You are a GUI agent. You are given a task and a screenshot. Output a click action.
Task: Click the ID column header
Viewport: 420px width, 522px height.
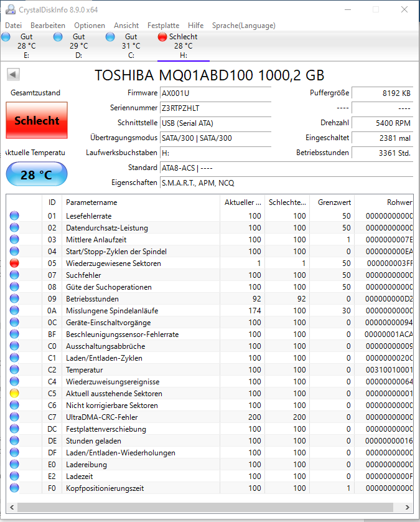(52, 202)
